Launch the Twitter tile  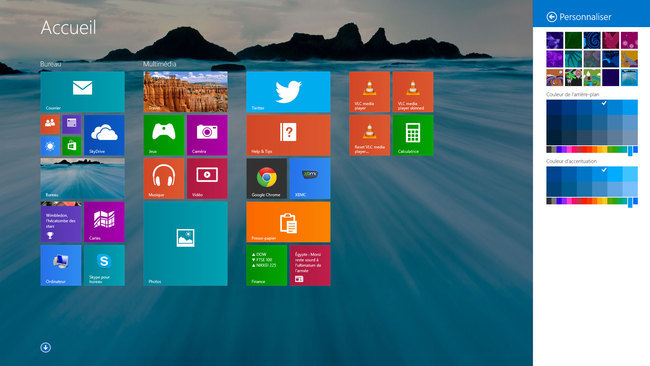point(288,92)
